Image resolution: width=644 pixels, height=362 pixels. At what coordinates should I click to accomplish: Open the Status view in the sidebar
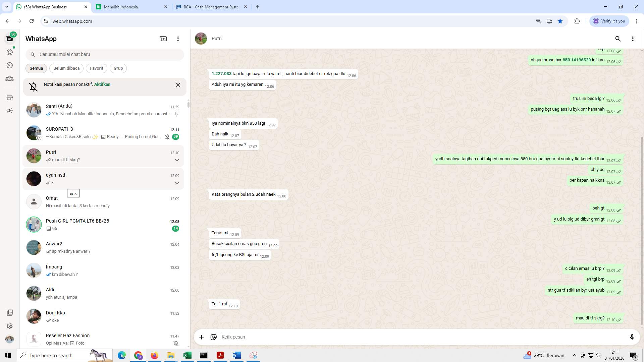point(10,52)
